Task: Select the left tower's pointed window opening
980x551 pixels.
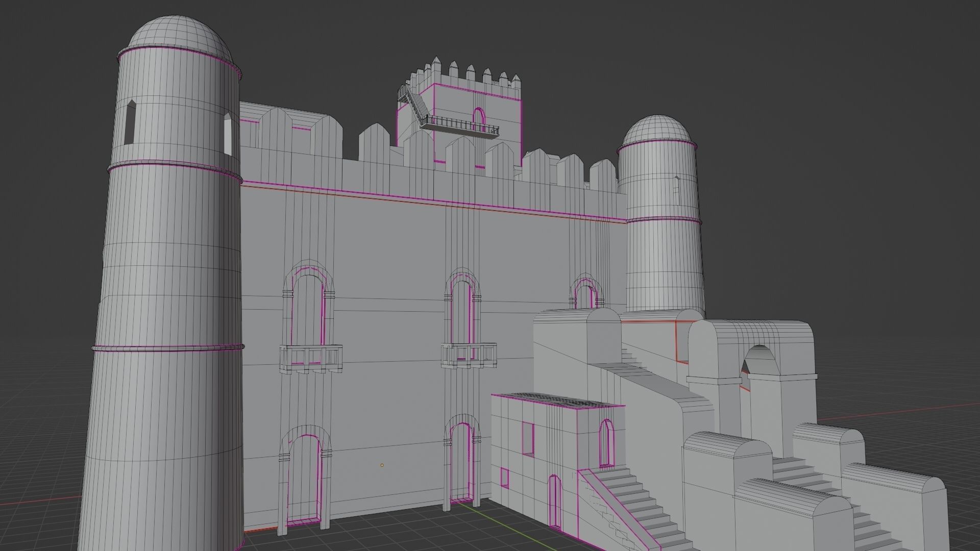Action: click(131, 122)
